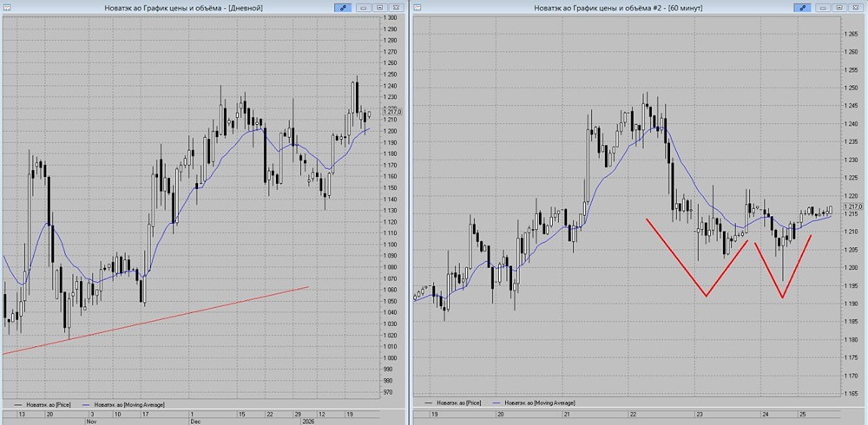Viewport: 868px width, 425px height.
Task: Click date label 29 on the daily time axis
Action: (x=298, y=414)
